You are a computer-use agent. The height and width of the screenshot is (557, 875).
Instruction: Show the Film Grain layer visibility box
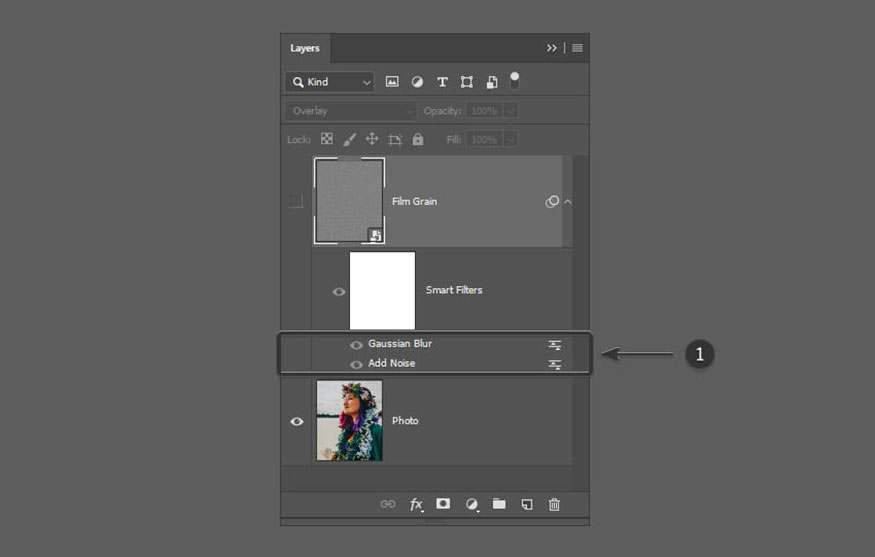click(x=296, y=201)
